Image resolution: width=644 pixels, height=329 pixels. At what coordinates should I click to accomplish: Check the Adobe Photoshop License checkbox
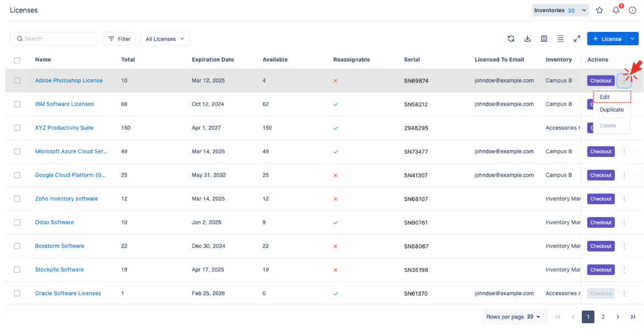coord(17,80)
